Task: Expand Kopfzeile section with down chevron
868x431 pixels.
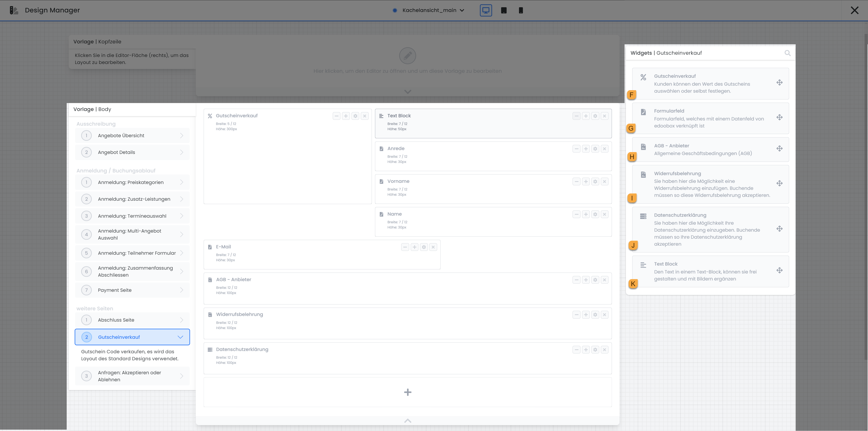Action: [x=407, y=92]
